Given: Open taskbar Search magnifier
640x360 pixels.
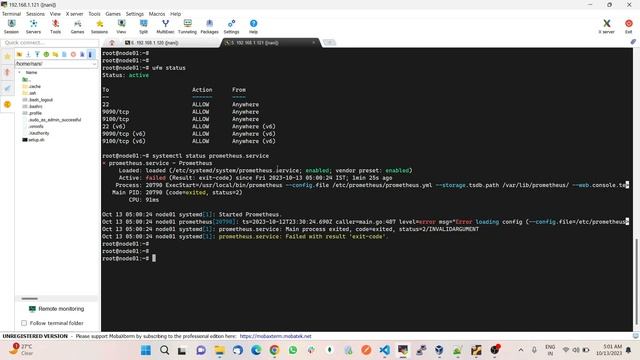Looking at the screenshot, I should [x=164, y=350].
